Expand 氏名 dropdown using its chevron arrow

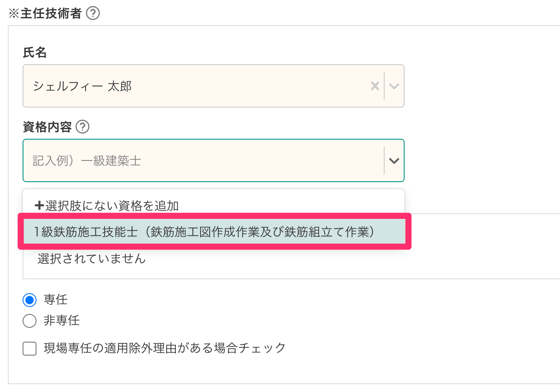394,86
